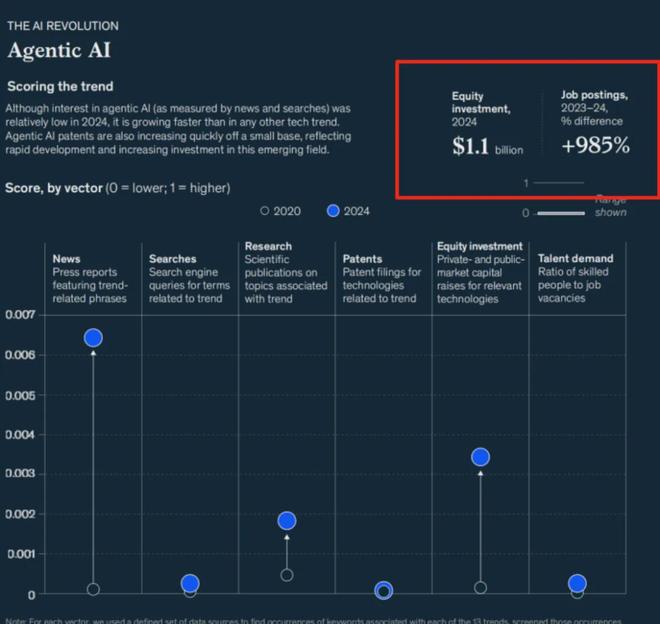Click the 2020 legend circle marker
Screen dimensions: 660x624
(x=264, y=211)
